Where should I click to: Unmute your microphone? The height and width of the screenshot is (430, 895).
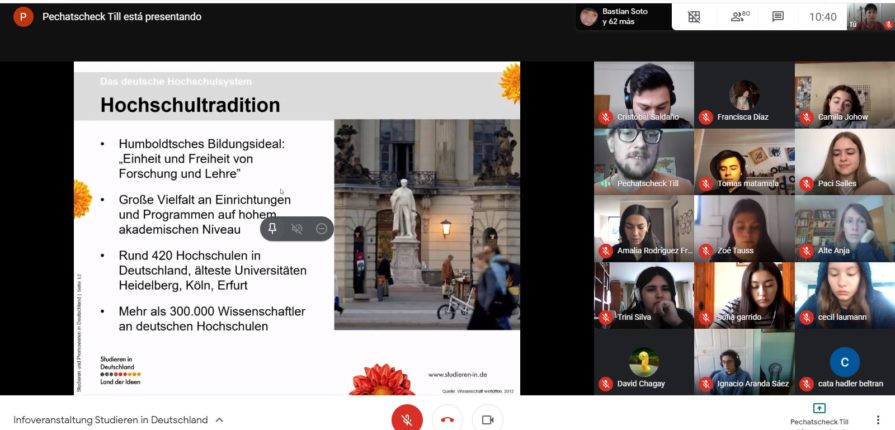click(406, 419)
